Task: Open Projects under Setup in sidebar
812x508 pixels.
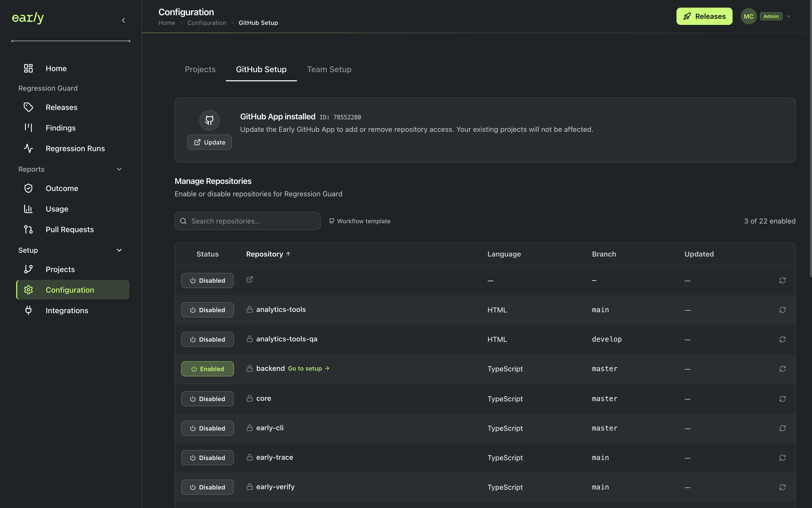Action: (73, 269)
